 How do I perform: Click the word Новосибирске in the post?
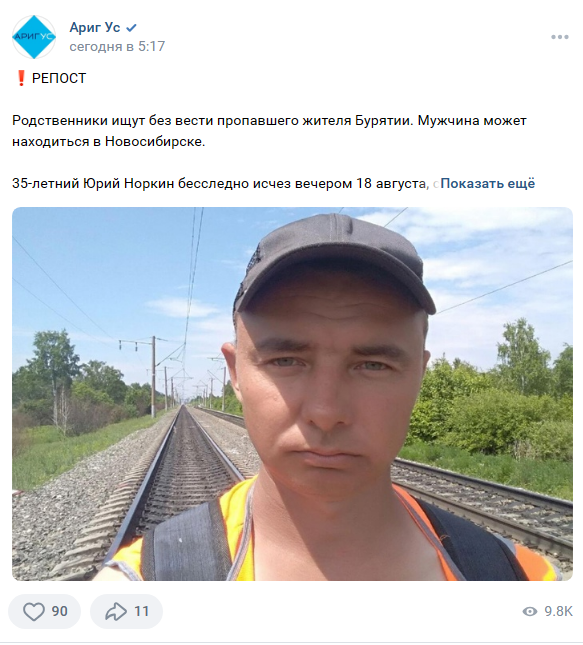[x=155, y=142]
